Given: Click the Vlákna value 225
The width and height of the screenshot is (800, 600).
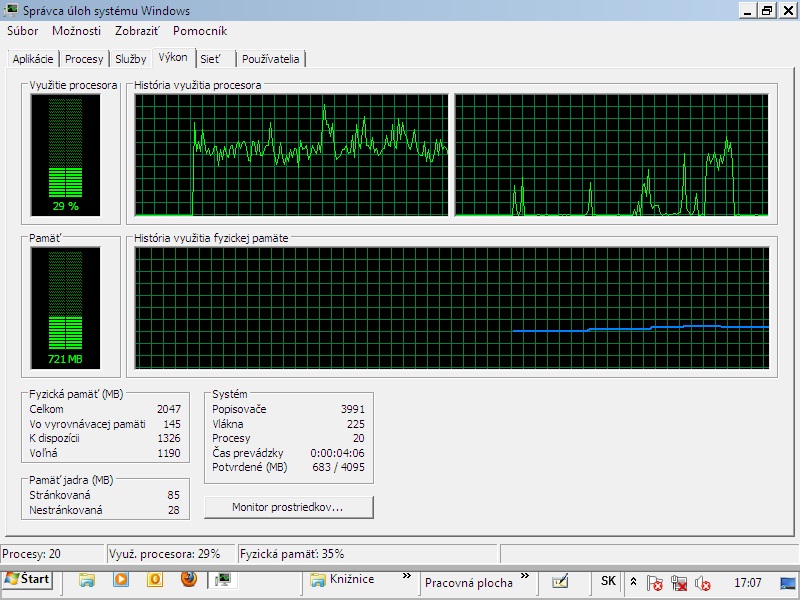Looking at the screenshot, I should tap(356, 424).
